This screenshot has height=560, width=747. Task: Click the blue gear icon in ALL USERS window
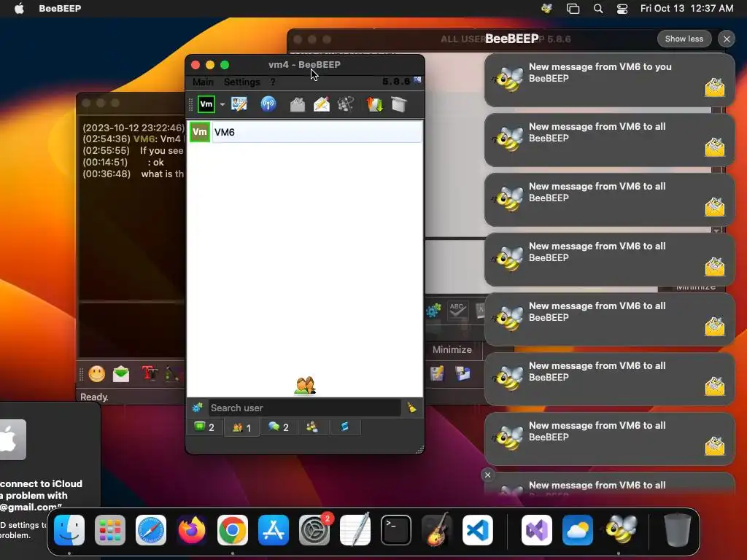[x=433, y=311]
